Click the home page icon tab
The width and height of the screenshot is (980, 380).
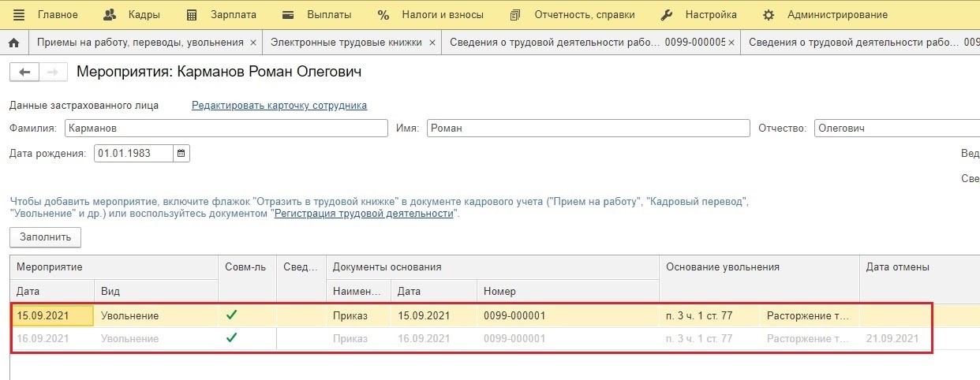click(13, 43)
